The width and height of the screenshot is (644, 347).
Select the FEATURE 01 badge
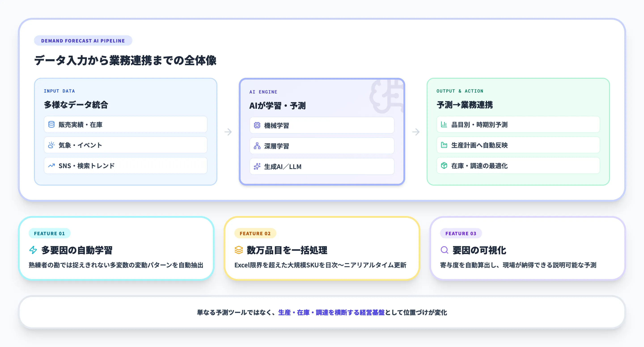49,233
